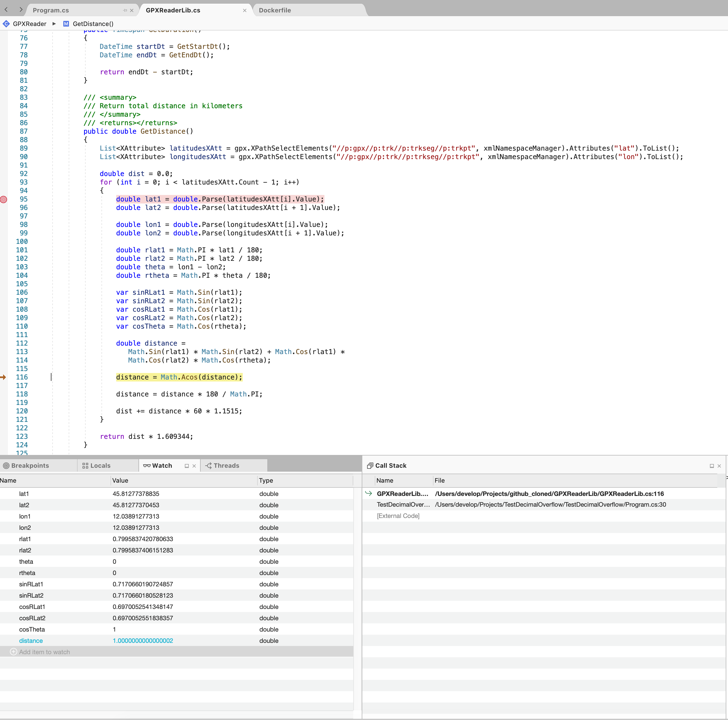Undock the Watch panel with its float icon
728x720 pixels.
pos(187,465)
